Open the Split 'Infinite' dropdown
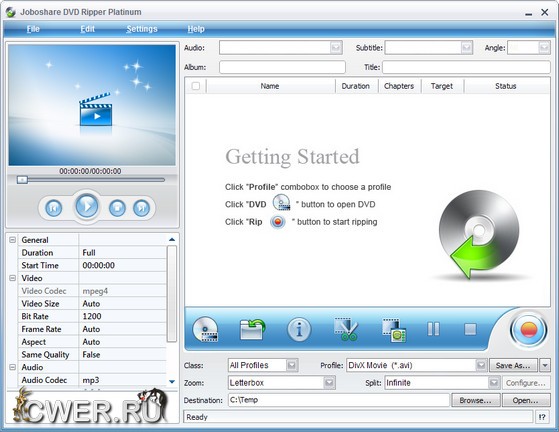The height and width of the screenshot is (432, 559). coord(494,383)
